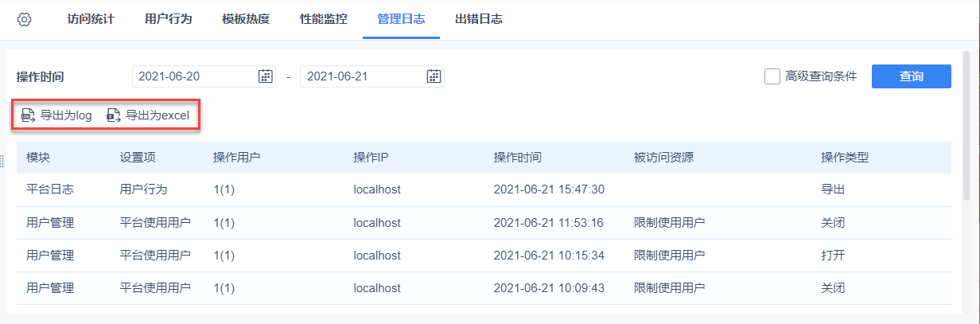Select the 模板热度 tab

click(x=246, y=19)
